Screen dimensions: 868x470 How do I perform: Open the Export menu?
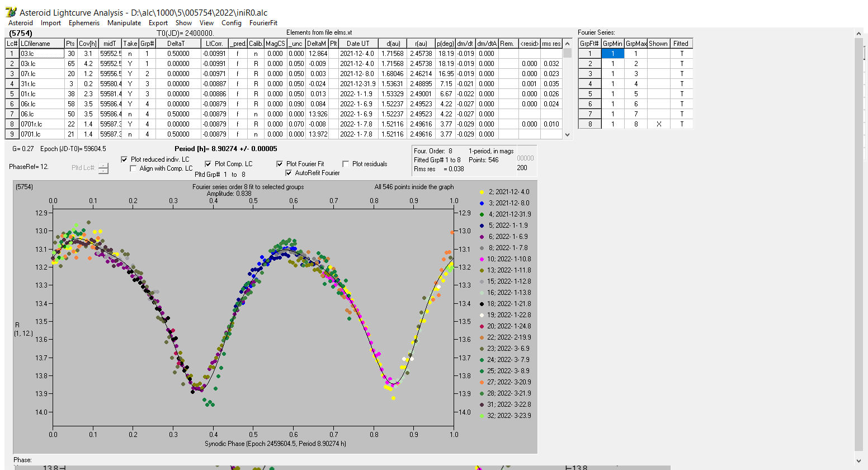tap(158, 23)
